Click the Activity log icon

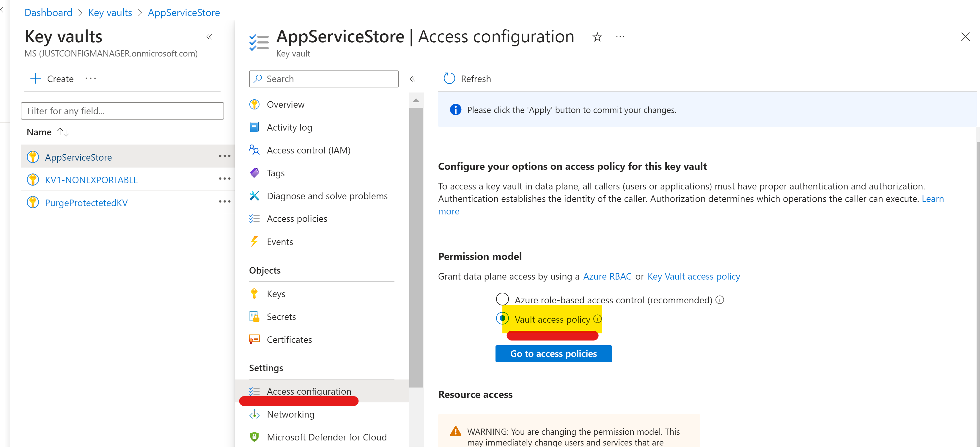point(254,127)
